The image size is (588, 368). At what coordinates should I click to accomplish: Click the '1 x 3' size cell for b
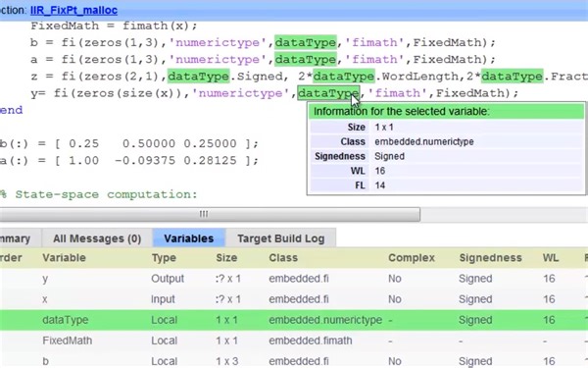pyautogui.click(x=227, y=361)
